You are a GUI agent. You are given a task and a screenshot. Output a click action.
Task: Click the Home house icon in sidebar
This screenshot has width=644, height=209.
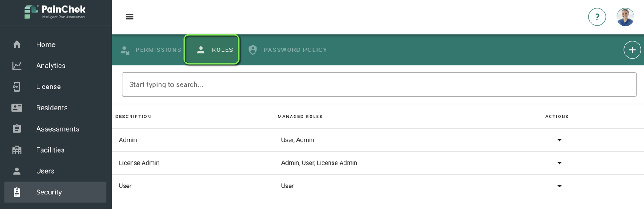[17, 44]
